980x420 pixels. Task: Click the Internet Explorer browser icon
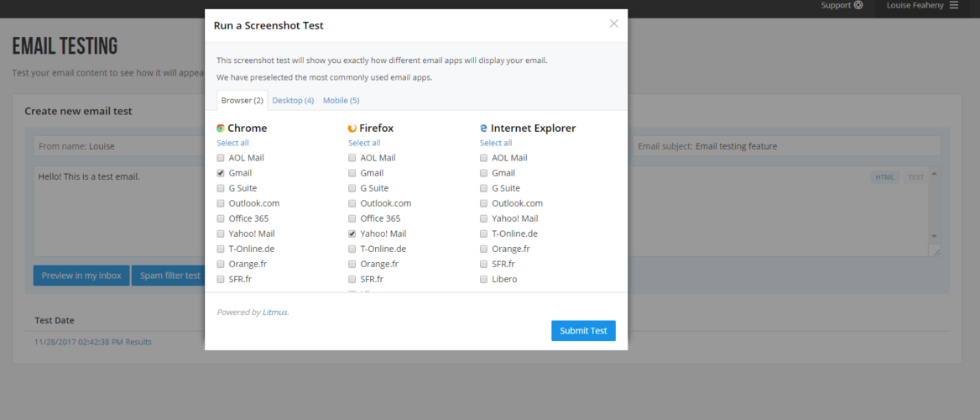[x=483, y=129]
